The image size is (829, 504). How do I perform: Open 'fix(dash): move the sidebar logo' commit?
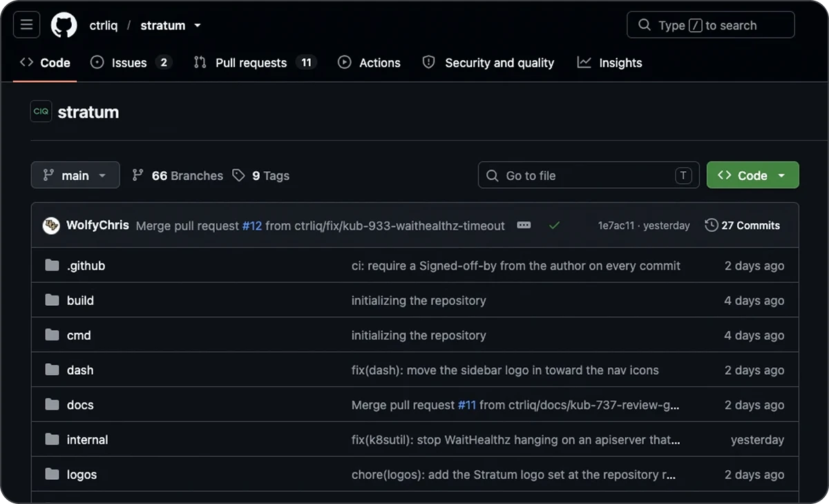point(505,370)
